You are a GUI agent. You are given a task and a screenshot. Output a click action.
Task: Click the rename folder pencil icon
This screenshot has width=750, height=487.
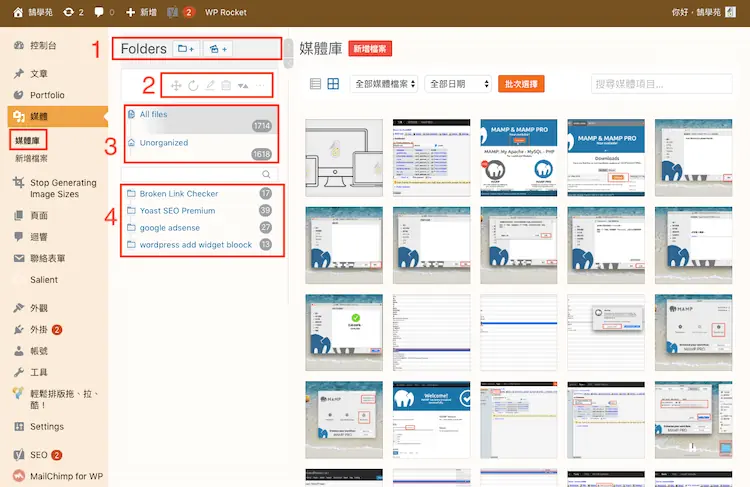[x=210, y=86]
